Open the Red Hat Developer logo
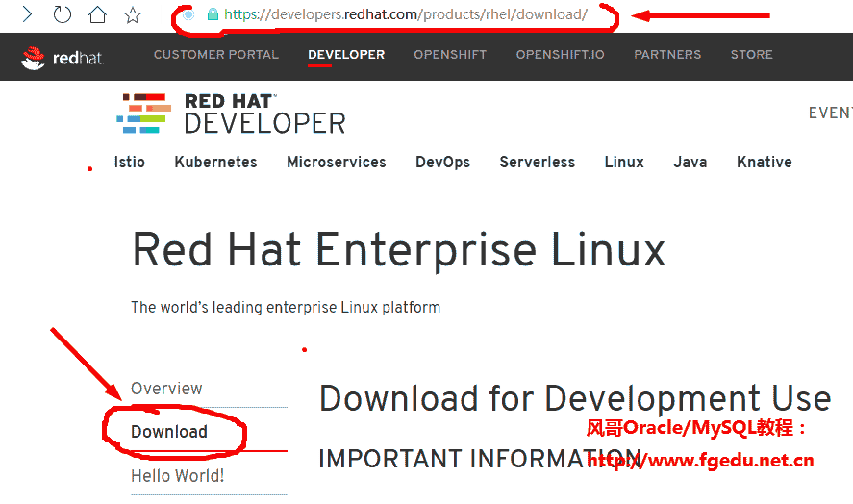853x504 pixels. pyautogui.click(x=231, y=113)
